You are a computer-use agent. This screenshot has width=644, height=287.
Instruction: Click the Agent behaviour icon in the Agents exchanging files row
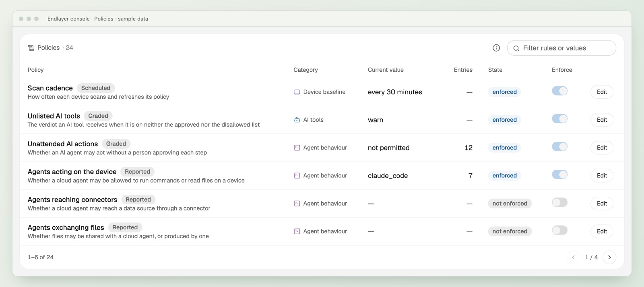click(297, 231)
